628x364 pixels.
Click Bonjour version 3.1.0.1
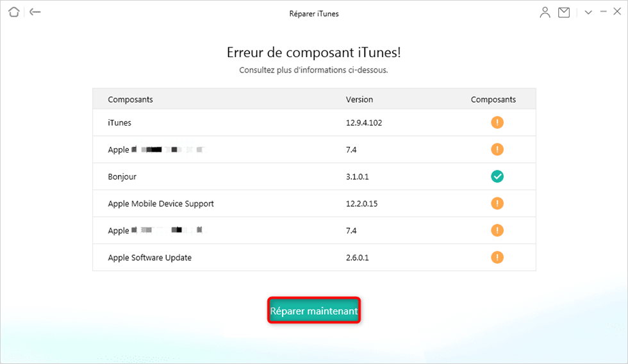358,177
